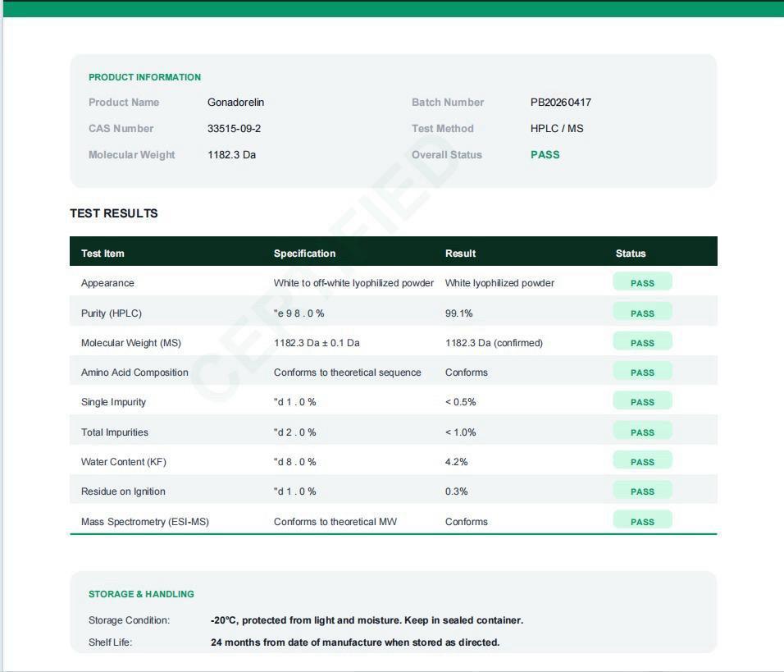Click the PASS badge in the Appearance row
The image size is (784, 672).
point(642,283)
